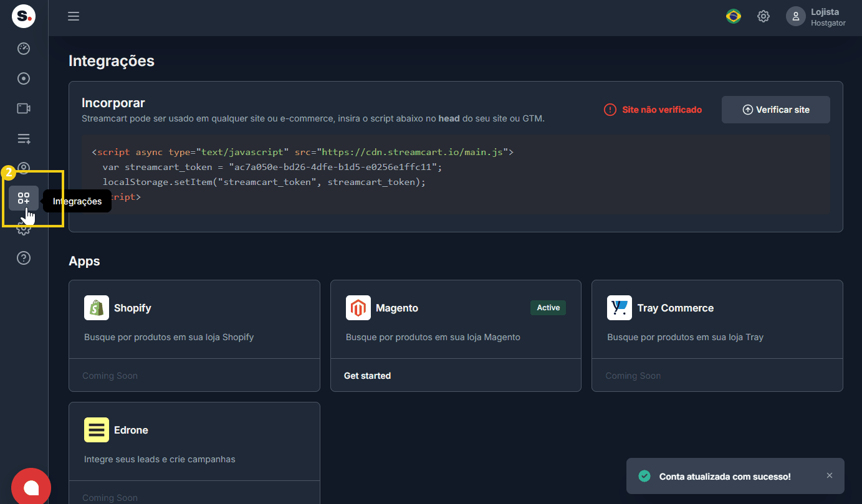This screenshot has height=504, width=862.
Task: Open the live target circle sidebar icon
Action: (x=24, y=78)
